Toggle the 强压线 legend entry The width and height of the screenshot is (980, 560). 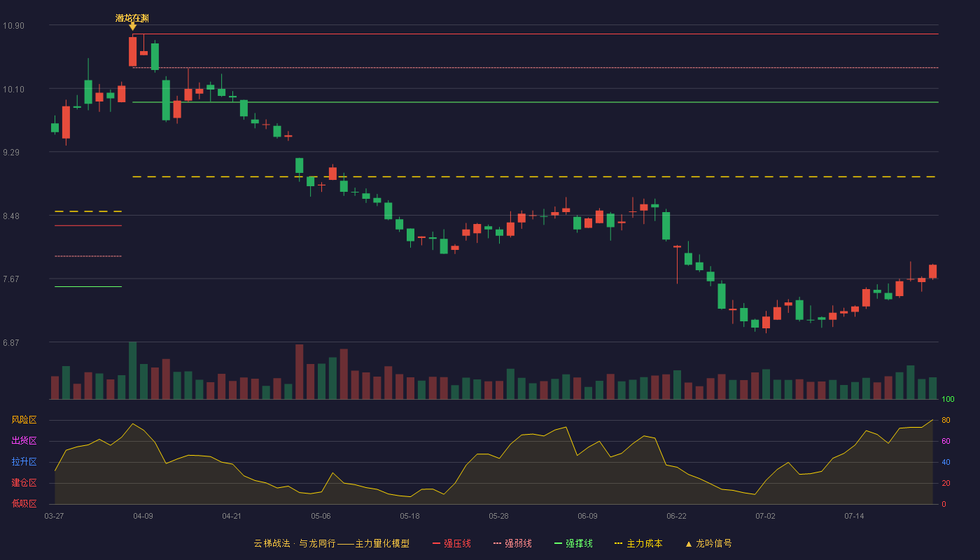tap(451, 543)
